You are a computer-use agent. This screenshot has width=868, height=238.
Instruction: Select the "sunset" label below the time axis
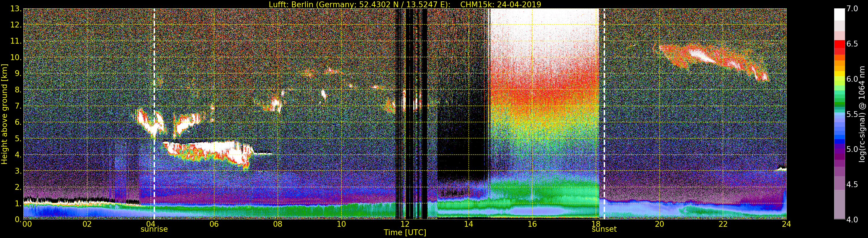[604, 229]
